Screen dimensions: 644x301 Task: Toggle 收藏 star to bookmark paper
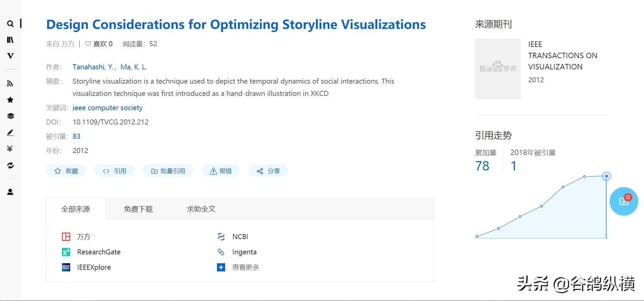[x=66, y=171]
